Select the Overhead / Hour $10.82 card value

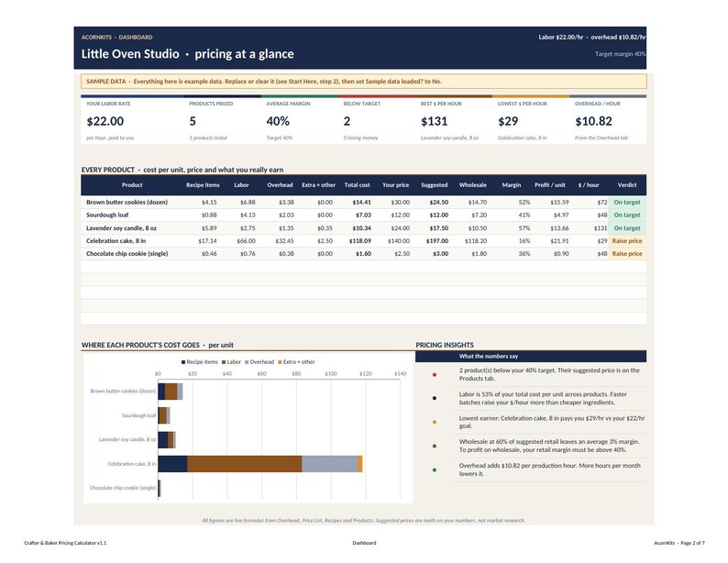tap(593, 121)
